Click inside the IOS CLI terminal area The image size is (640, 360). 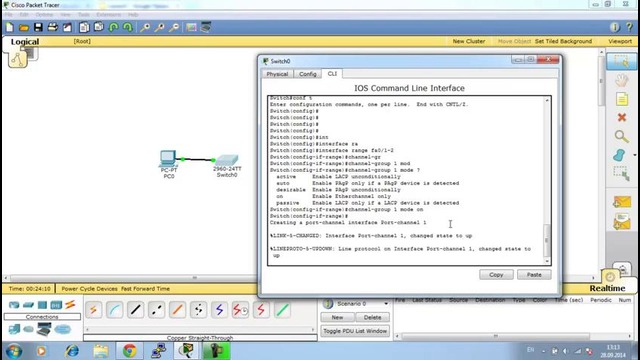[407, 180]
